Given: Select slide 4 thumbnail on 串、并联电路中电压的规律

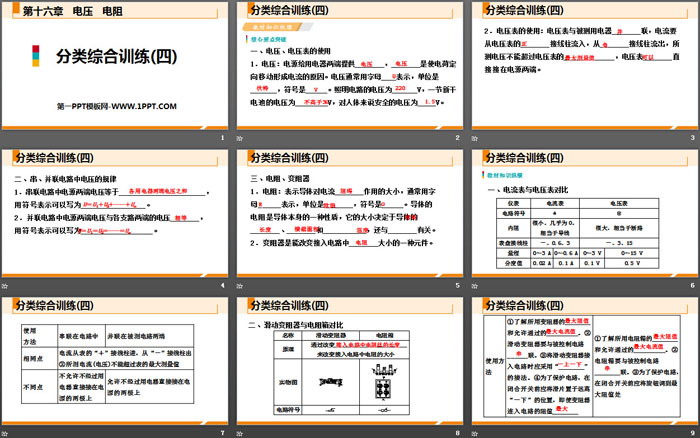Looking at the screenshot, I should (115, 213).
